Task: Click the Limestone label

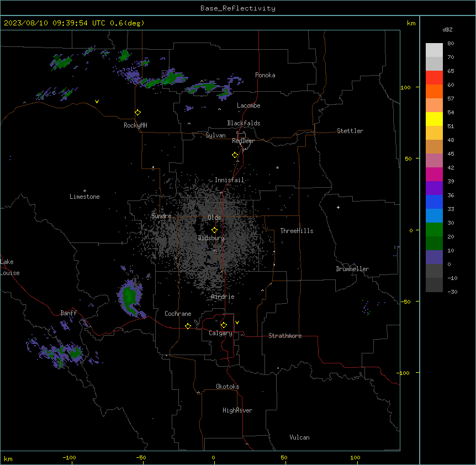Action: coord(84,197)
